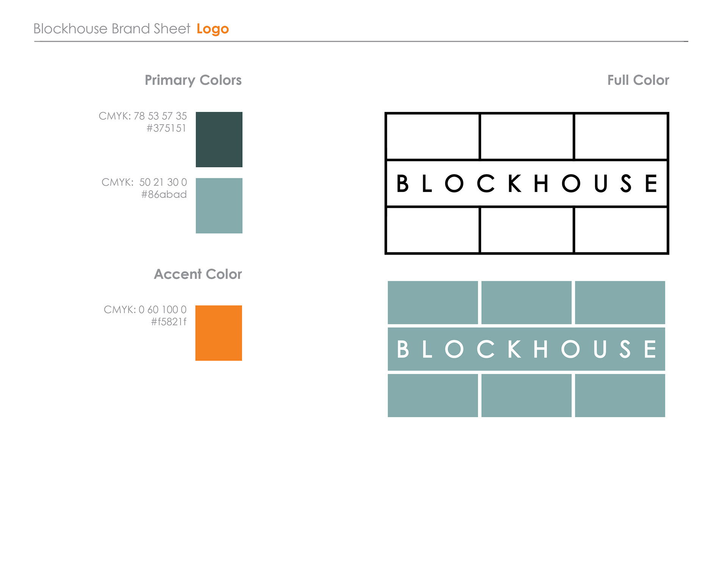This screenshot has width=728, height=563.
Task: Click the "Full Color" heading
Action: 638,80
